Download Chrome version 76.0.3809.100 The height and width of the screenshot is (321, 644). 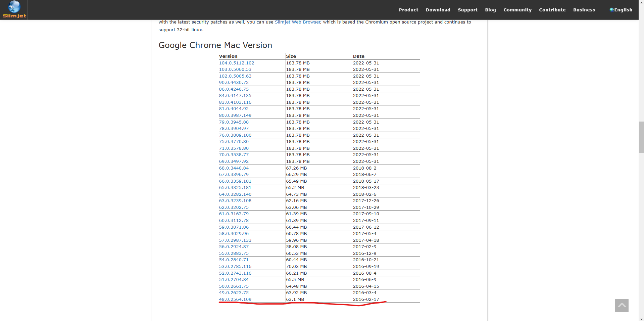click(x=235, y=135)
